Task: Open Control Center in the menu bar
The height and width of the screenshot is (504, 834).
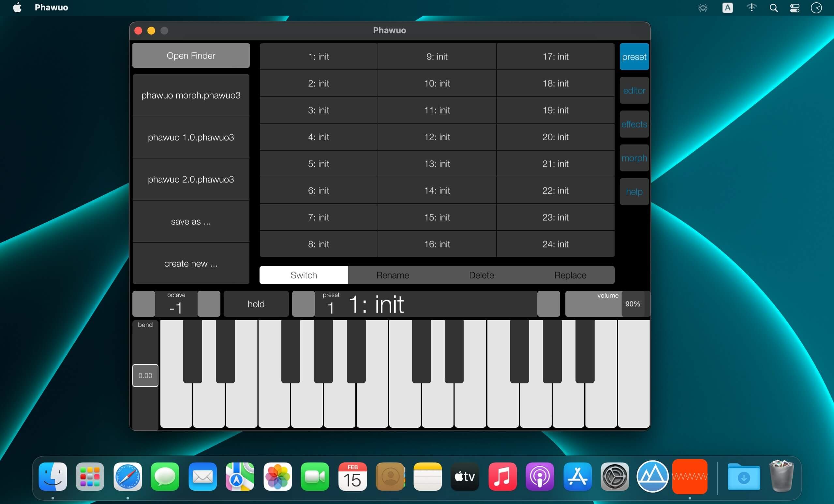Action: [x=795, y=8]
